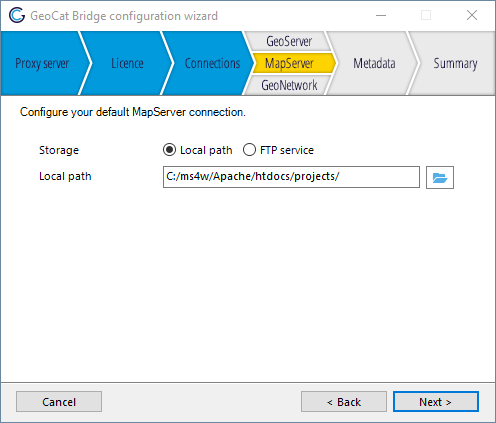
Task: Go back with the < Back button
Action: [x=344, y=402]
